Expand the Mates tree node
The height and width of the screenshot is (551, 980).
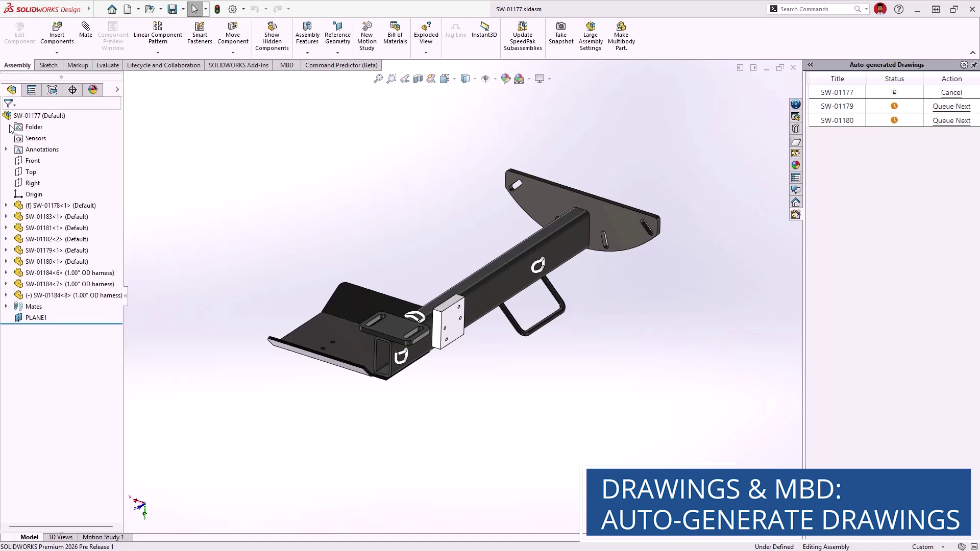click(x=6, y=306)
